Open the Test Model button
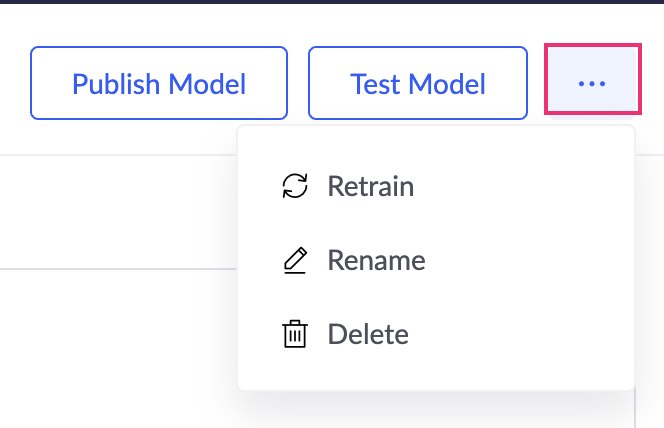 pos(418,84)
